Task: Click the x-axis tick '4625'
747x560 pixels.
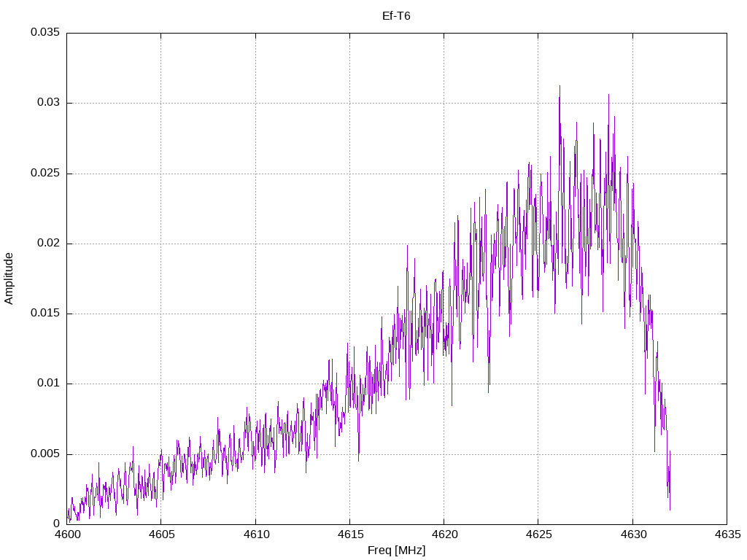Action: 539,534
